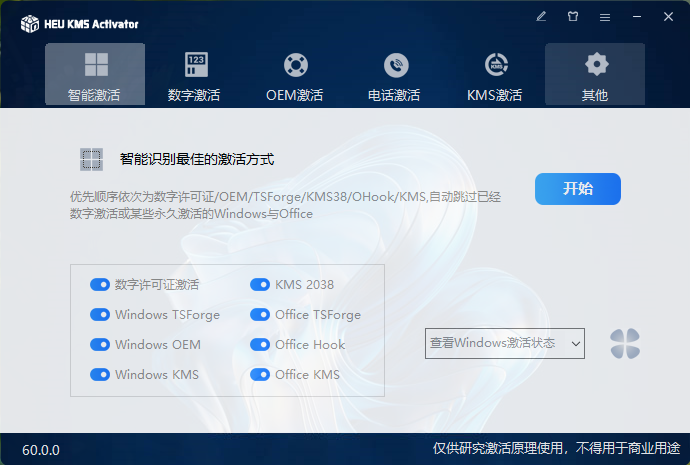
Task: Toggle the 数字许可证激活 switch
Action: click(x=100, y=285)
